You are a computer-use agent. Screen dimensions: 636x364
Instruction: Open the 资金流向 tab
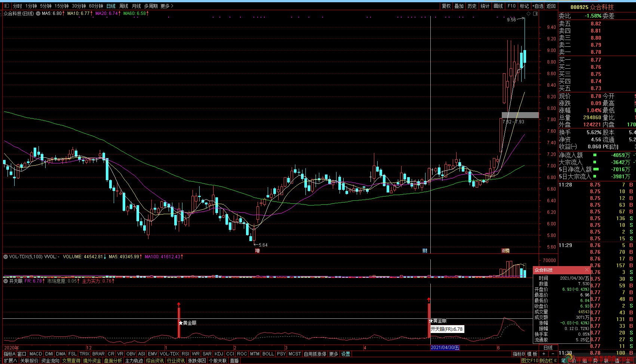50,361
